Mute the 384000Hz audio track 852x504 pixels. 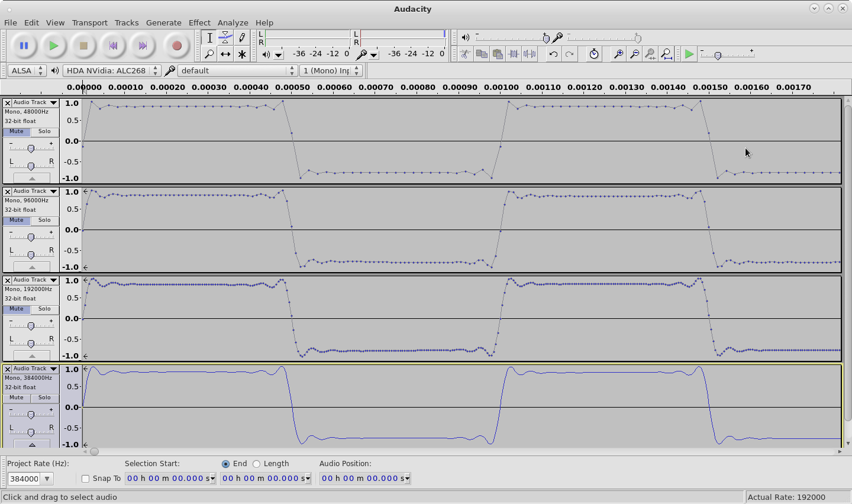pos(17,398)
